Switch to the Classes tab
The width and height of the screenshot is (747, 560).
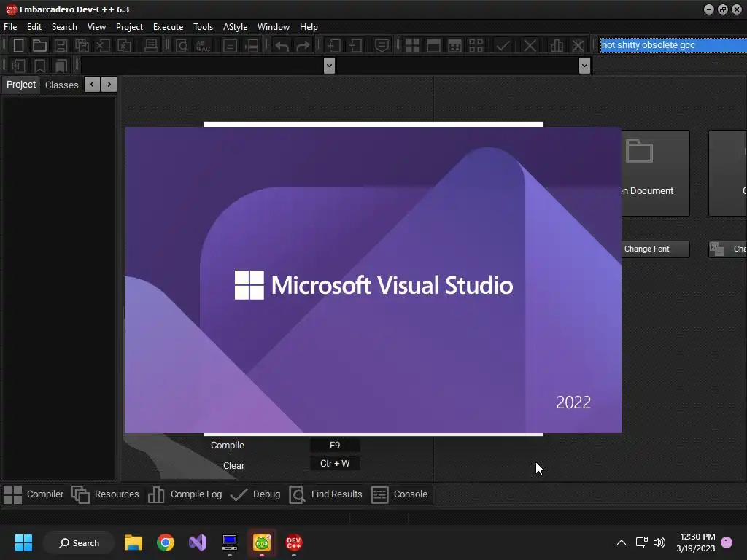61,85
